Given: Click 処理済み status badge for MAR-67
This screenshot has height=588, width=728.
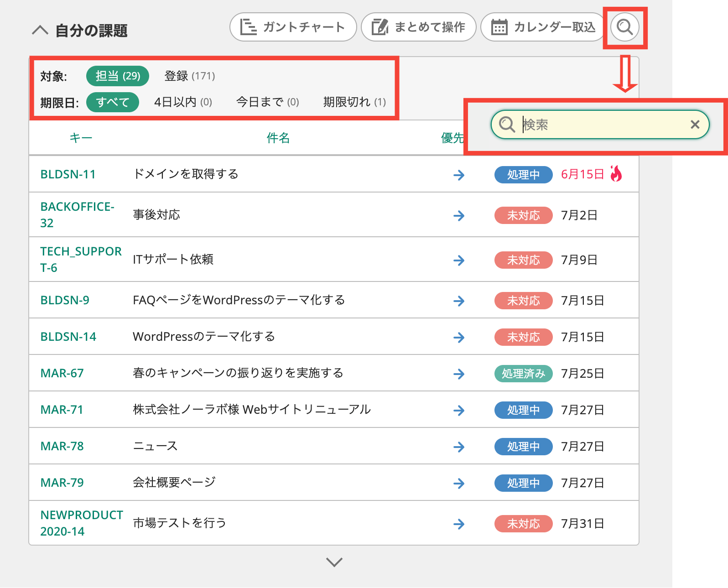Looking at the screenshot, I should click(523, 373).
